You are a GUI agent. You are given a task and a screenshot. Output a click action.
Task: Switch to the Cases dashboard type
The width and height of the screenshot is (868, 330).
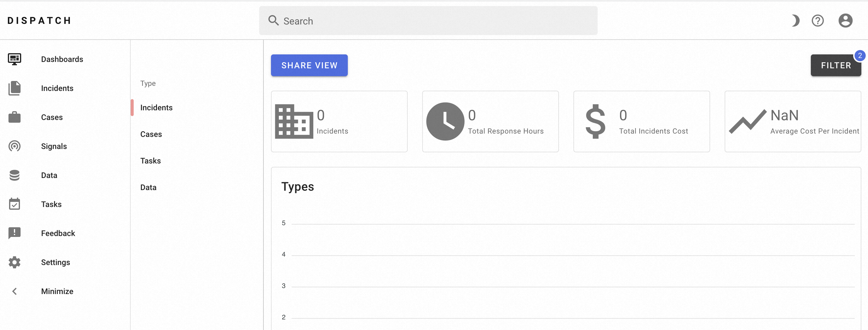coord(151,134)
